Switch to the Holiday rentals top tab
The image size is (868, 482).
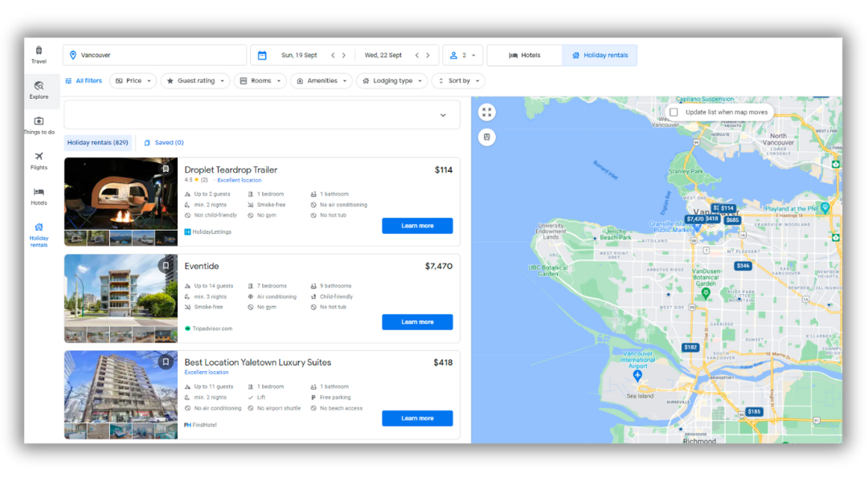coord(600,55)
